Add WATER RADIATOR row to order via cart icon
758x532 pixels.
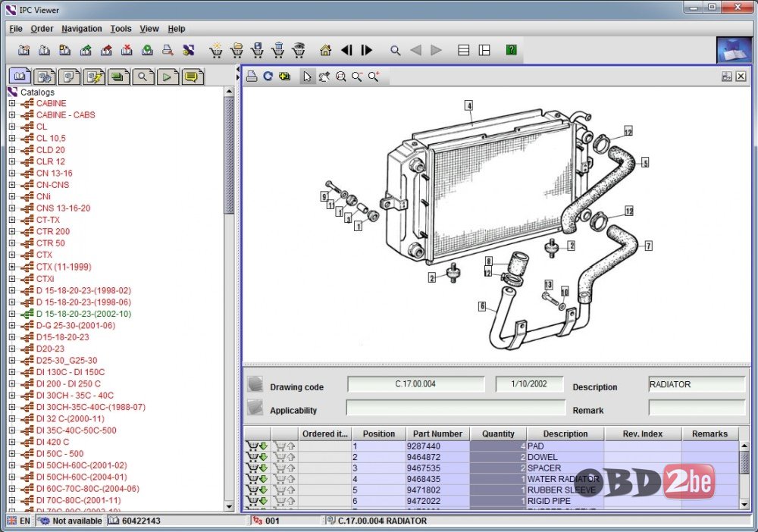click(257, 479)
